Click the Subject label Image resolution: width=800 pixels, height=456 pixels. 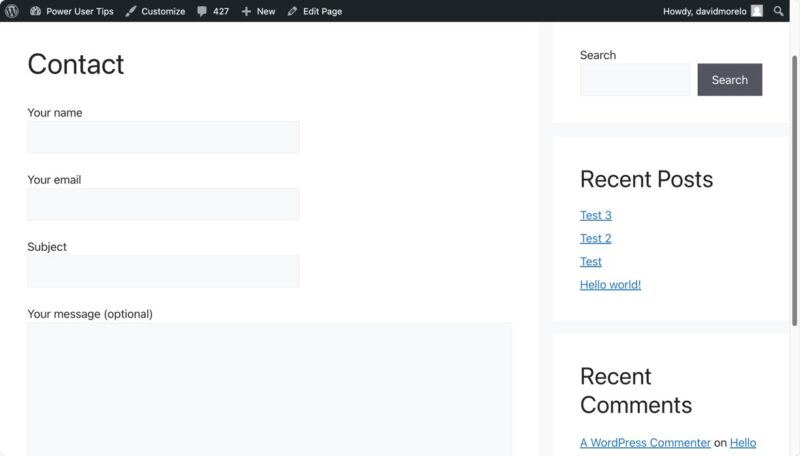pos(47,247)
